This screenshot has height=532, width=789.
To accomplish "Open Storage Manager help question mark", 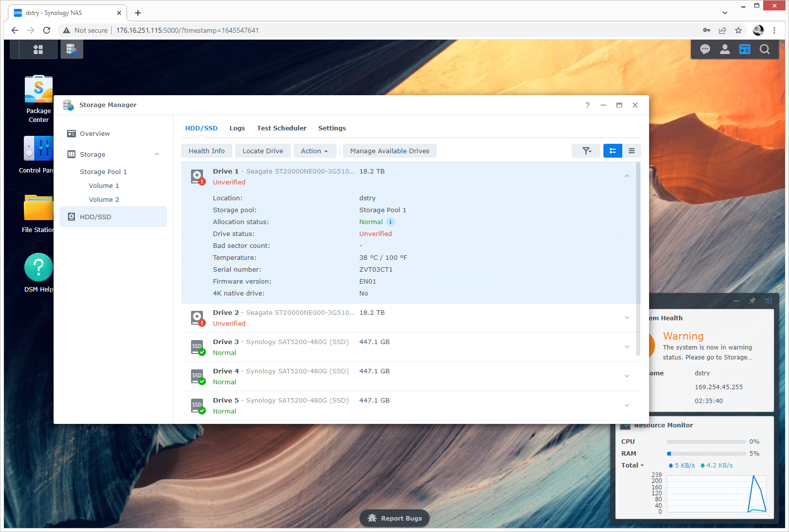I will [x=588, y=105].
